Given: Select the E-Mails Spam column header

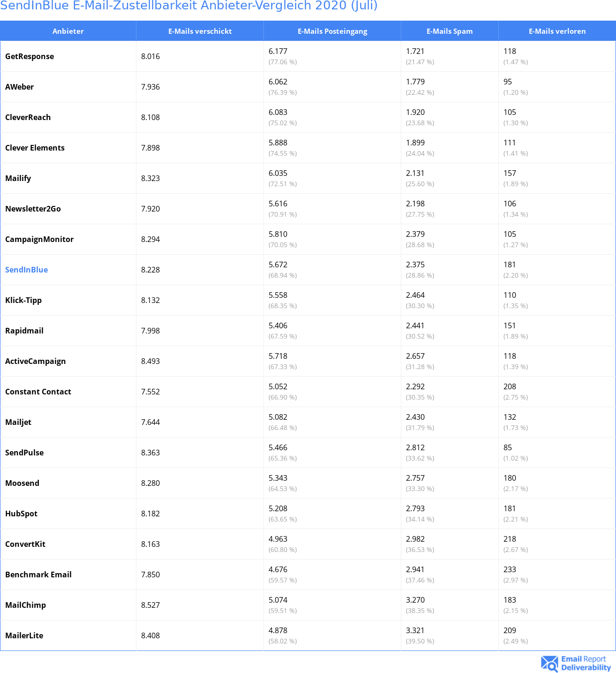Looking at the screenshot, I should click(x=450, y=31).
